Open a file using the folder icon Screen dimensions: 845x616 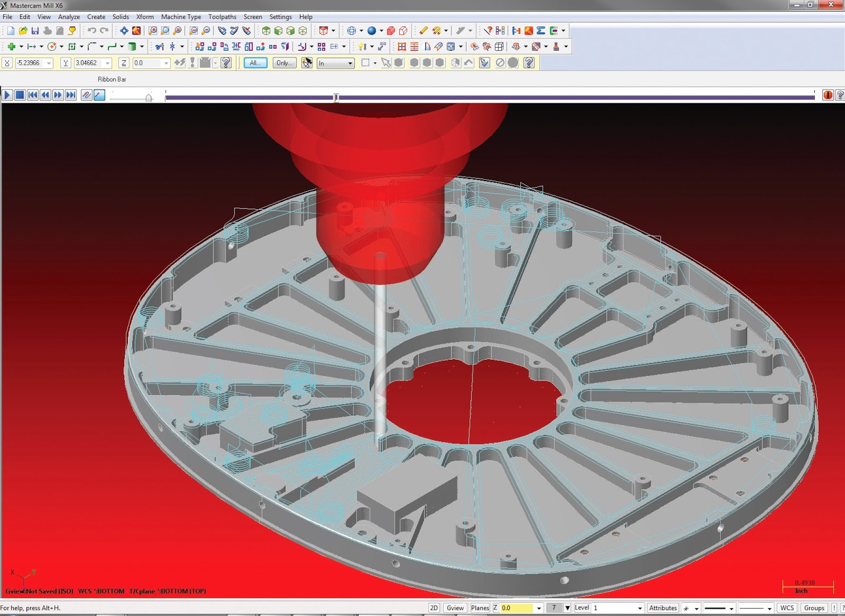point(23,31)
